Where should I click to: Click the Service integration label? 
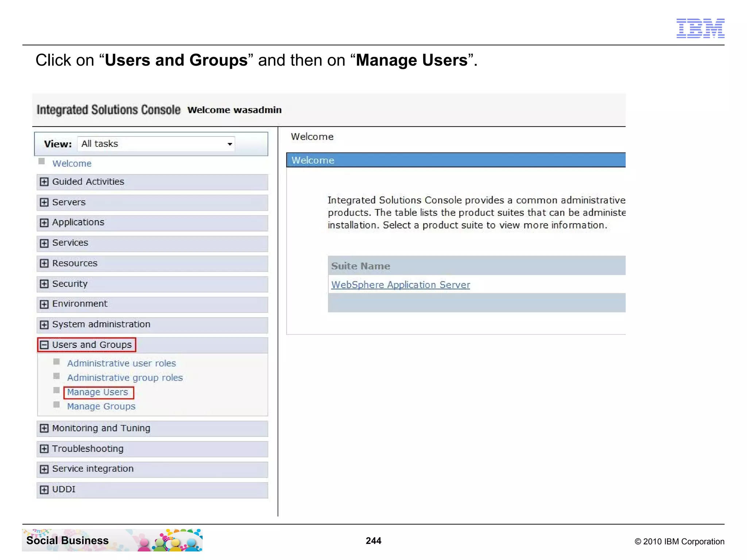(x=93, y=468)
